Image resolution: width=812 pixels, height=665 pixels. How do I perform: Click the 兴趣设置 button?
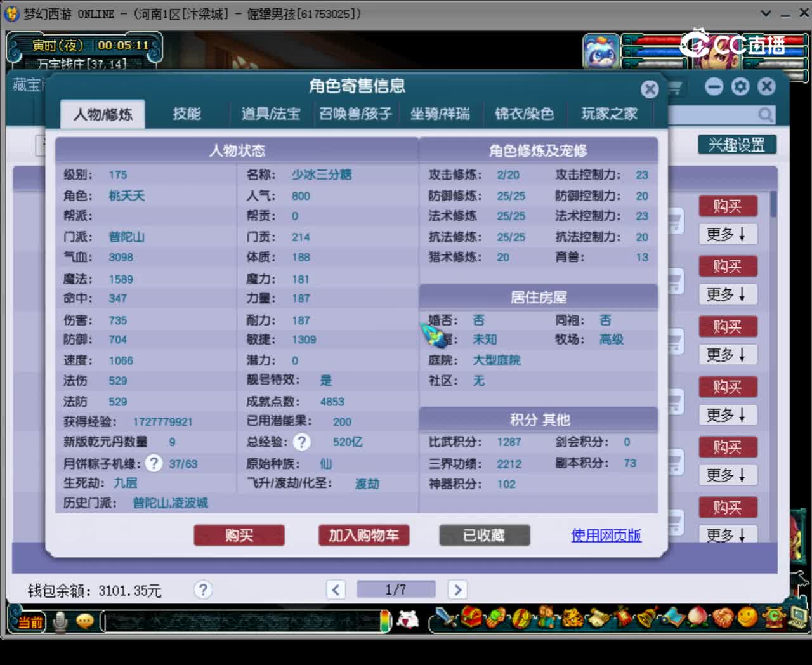click(737, 145)
